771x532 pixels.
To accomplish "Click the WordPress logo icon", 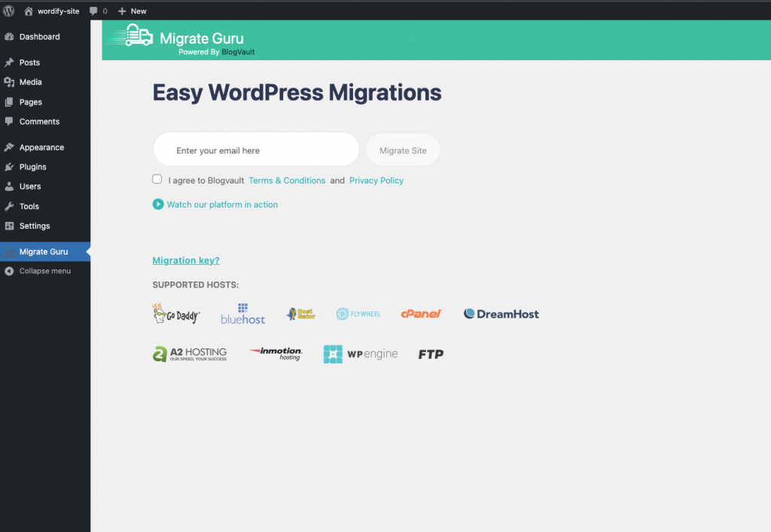I will (x=8, y=11).
